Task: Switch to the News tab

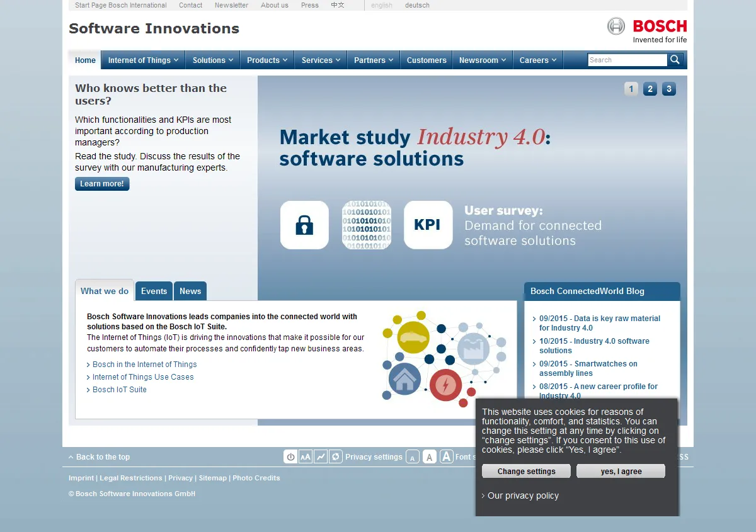Action: (x=190, y=291)
